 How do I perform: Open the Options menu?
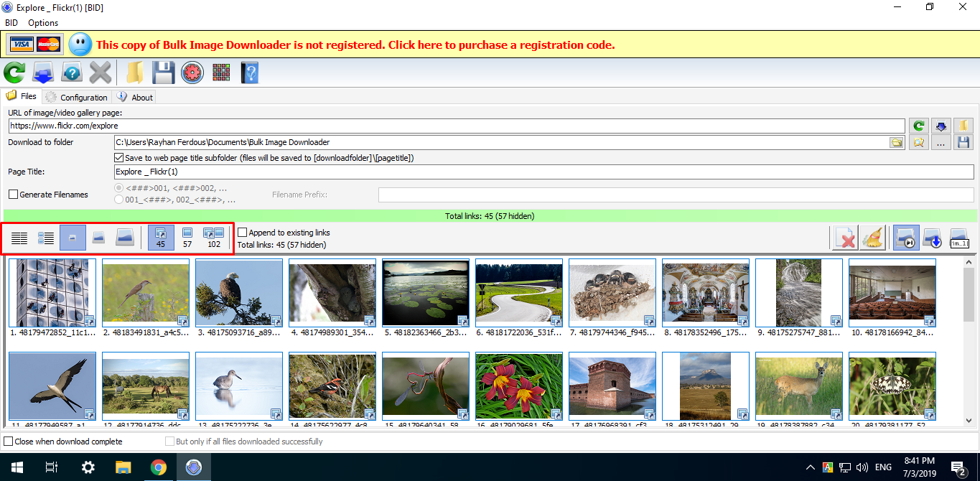click(x=43, y=23)
